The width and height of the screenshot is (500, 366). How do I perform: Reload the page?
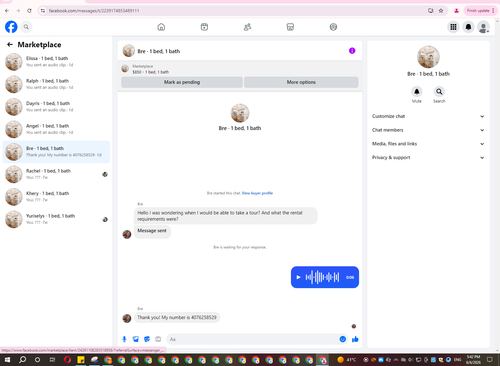(29, 11)
